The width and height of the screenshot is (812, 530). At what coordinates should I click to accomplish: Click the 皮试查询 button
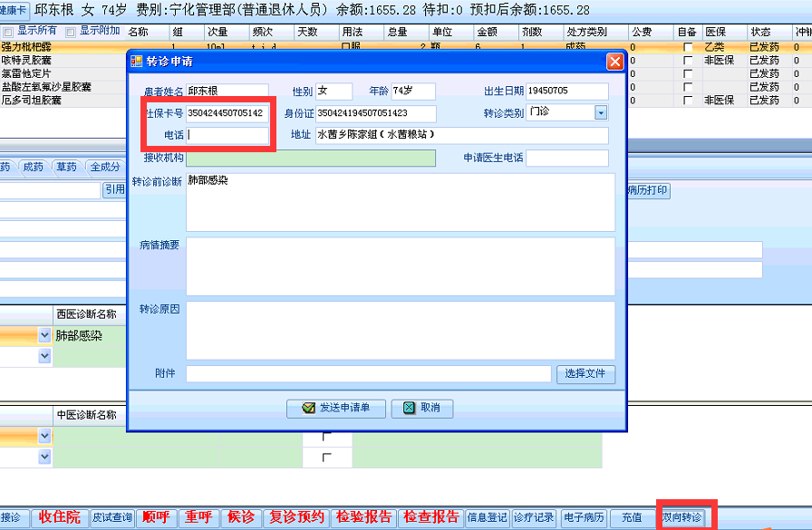click(112, 517)
